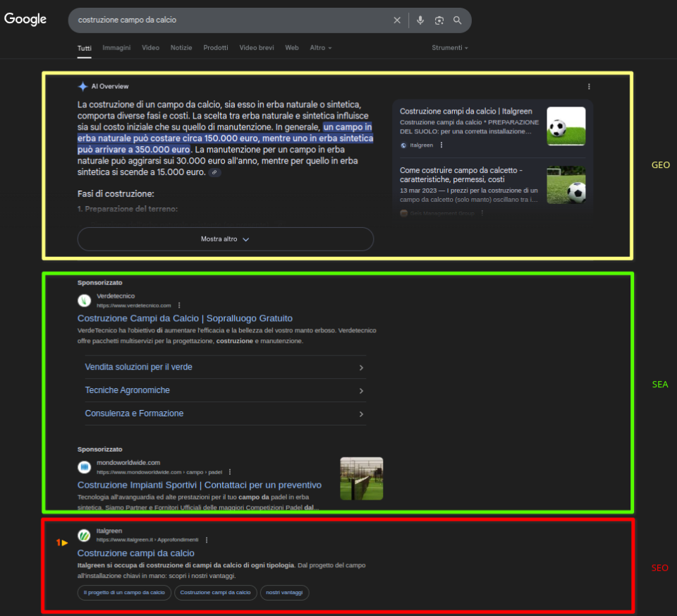
Task: Click the Fasi di costruzione heading
Action: click(116, 194)
